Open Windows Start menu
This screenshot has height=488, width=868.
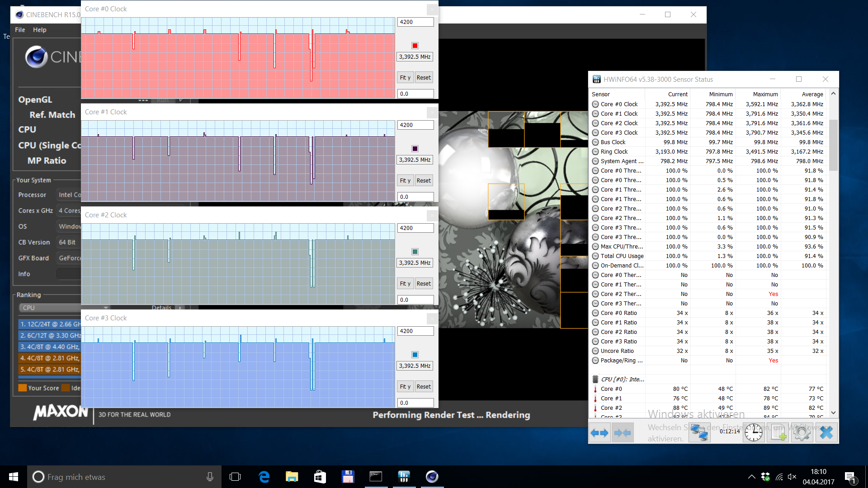click(x=14, y=477)
